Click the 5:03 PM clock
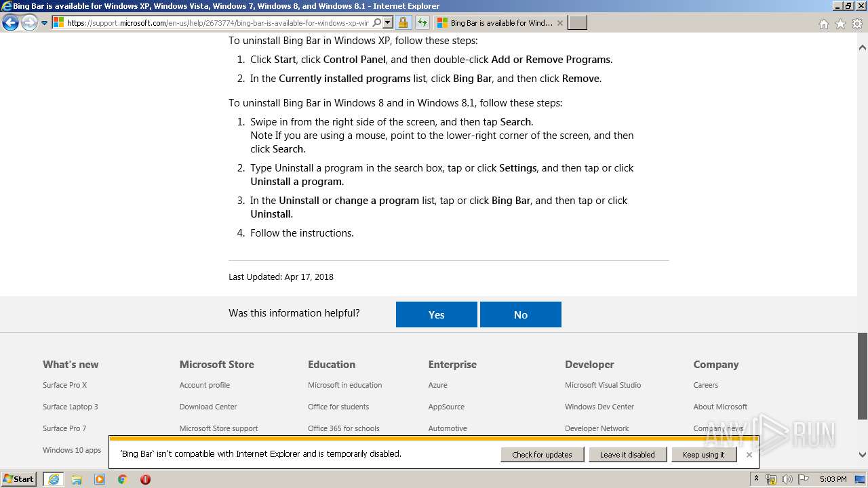Viewport: 868px width, 488px height. [x=833, y=479]
